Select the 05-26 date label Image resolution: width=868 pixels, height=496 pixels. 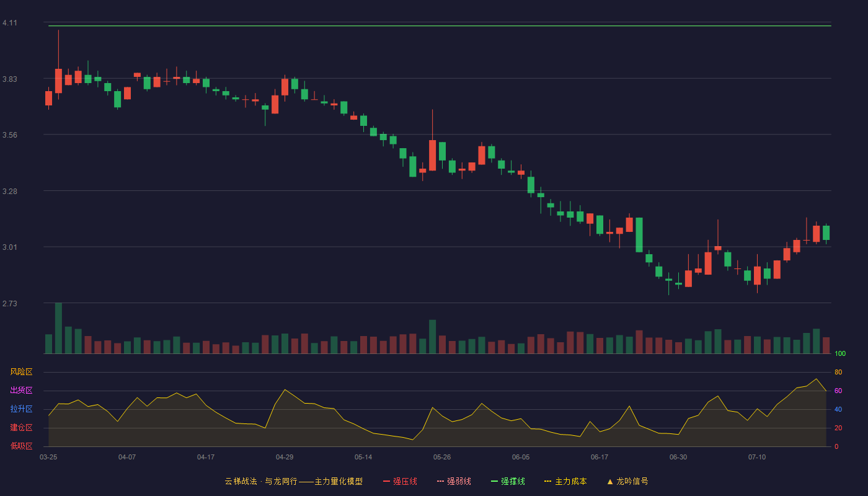tap(442, 457)
